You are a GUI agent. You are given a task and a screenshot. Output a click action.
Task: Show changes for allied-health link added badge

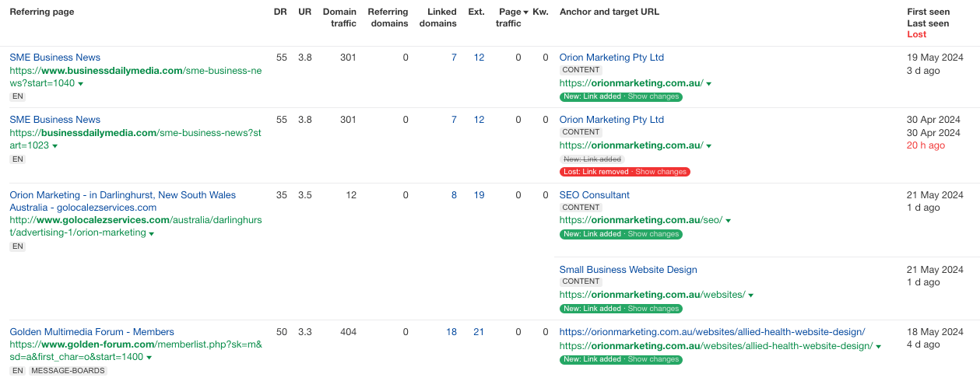pyautogui.click(x=653, y=360)
